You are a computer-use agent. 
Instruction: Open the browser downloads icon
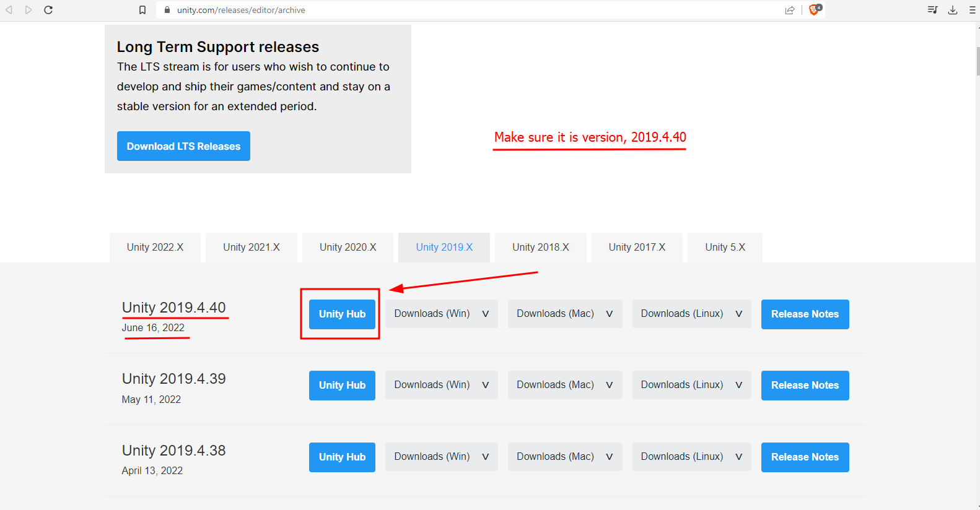tap(953, 10)
